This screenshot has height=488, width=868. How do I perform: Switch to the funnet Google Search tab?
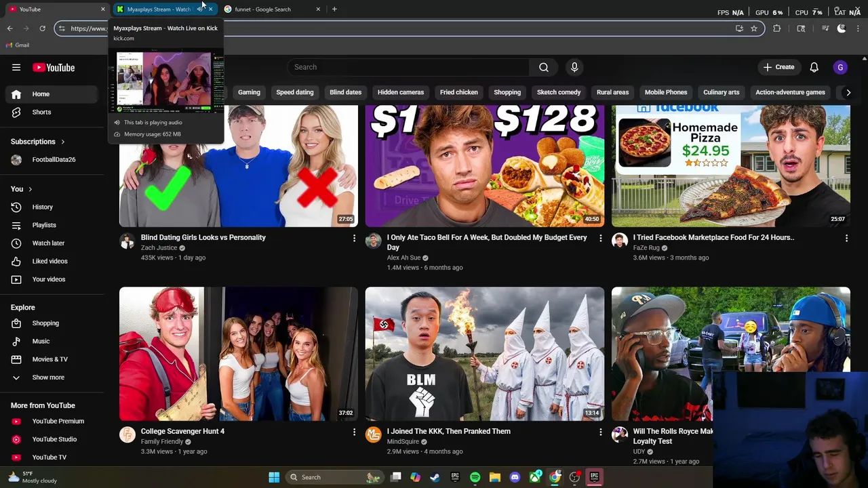[271, 9]
